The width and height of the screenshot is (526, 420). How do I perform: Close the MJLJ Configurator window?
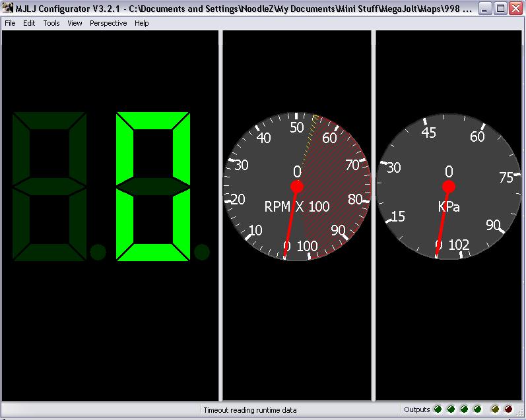tap(516, 9)
